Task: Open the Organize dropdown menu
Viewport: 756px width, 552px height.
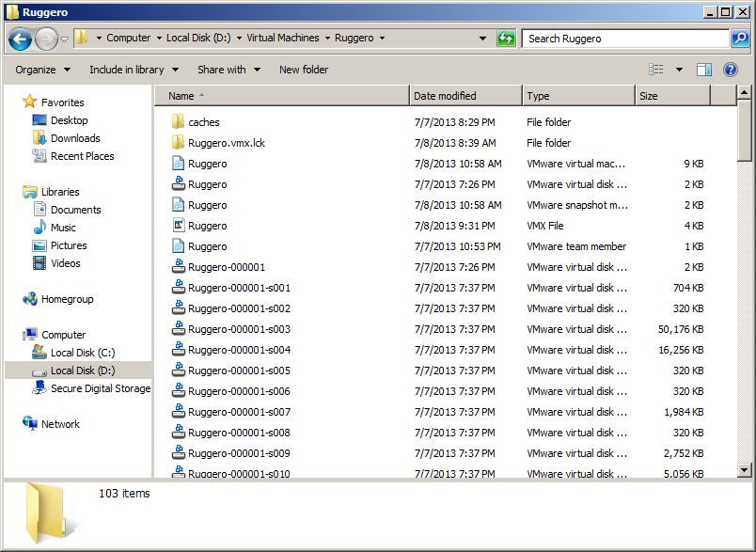Action: point(42,70)
